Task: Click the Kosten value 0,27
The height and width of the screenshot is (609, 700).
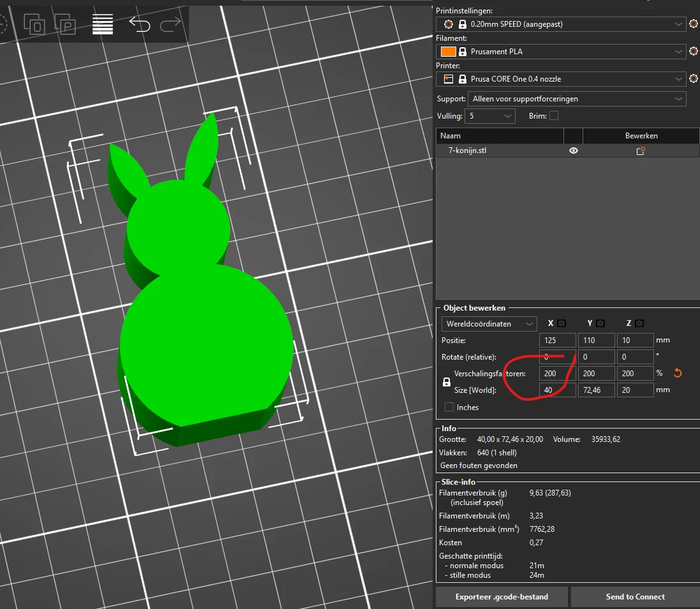Action: tap(536, 543)
